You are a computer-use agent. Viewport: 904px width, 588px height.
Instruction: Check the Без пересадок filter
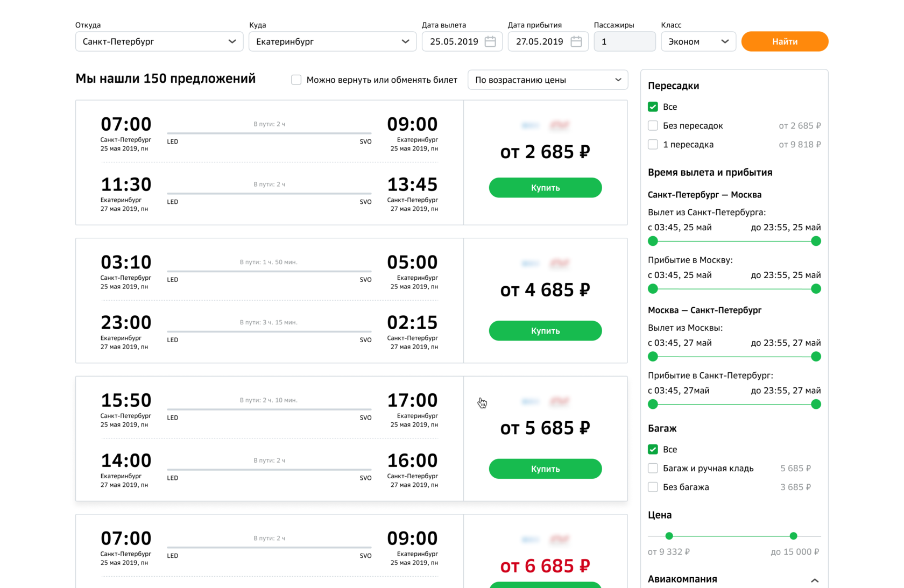[653, 125]
